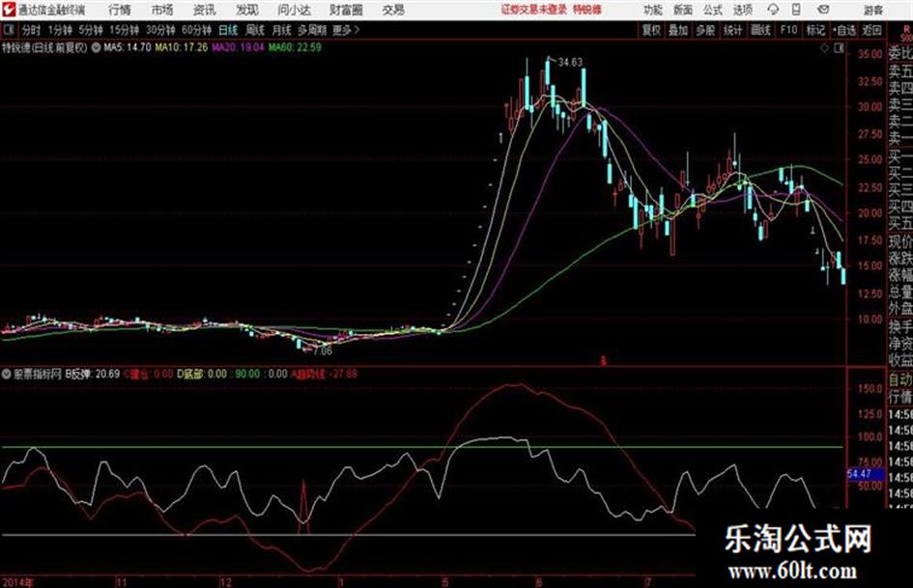Click the diamond icon above price axis
The width and height of the screenshot is (913, 588).
pos(824,48)
